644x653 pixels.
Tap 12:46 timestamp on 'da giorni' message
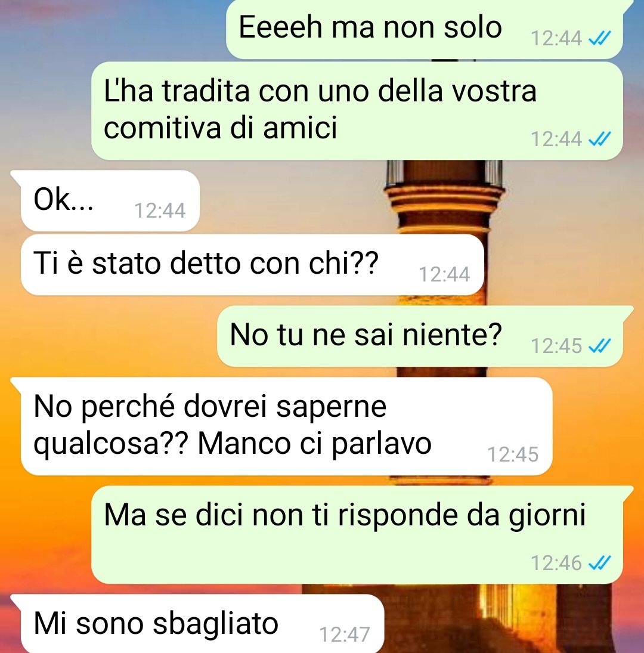pos(556,563)
